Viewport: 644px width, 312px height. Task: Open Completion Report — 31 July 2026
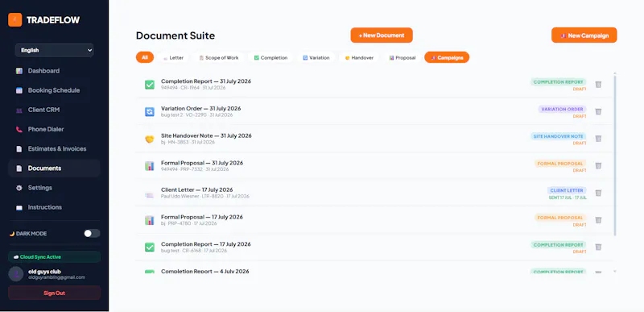click(x=206, y=81)
